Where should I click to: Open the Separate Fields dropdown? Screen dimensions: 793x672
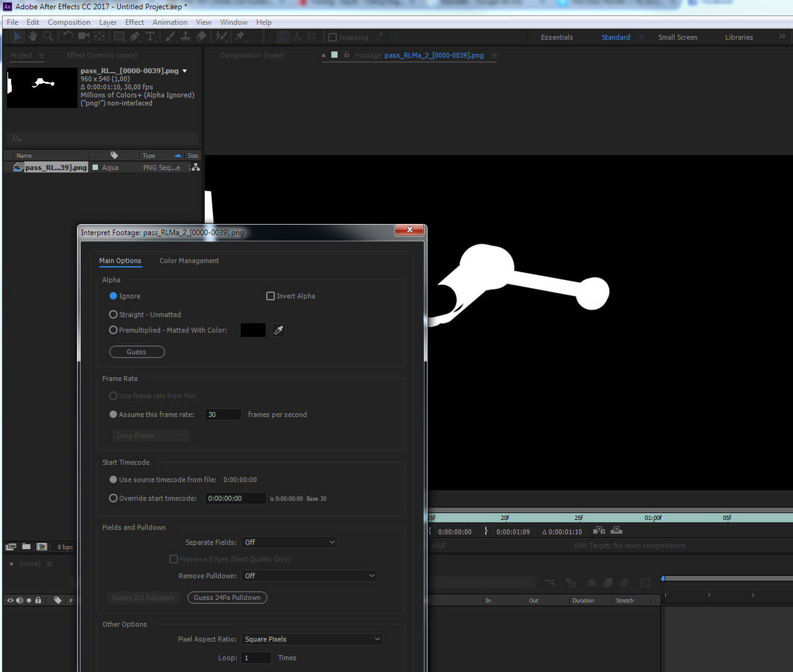click(289, 542)
